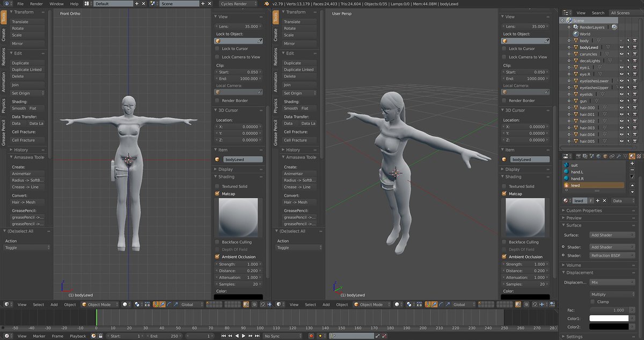
Task: Expand the Custom Properties panel
Action: click(584, 210)
